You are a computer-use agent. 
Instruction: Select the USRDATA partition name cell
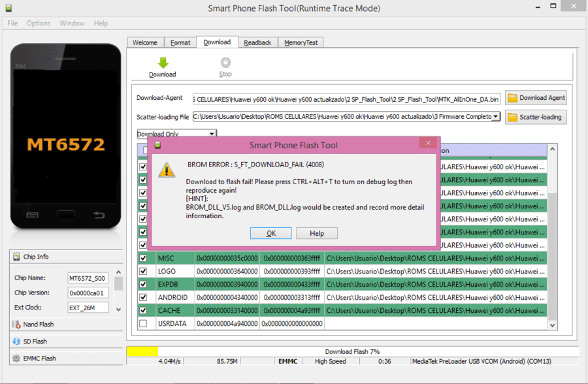175,323
